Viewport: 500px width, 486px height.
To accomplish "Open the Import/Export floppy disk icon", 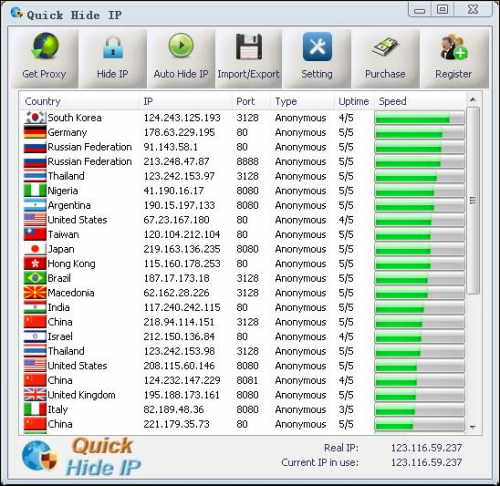I will click(249, 46).
